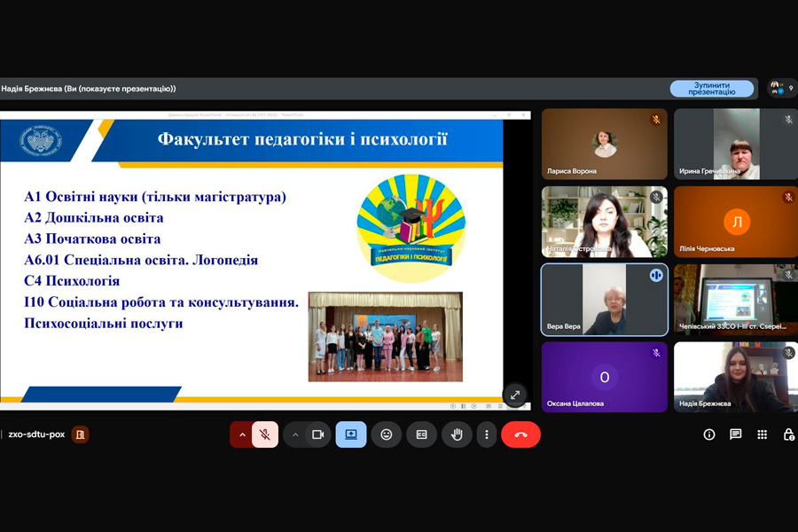The width and height of the screenshot is (798, 532).
Task: Send an emoji reaction
Action: (387, 434)
